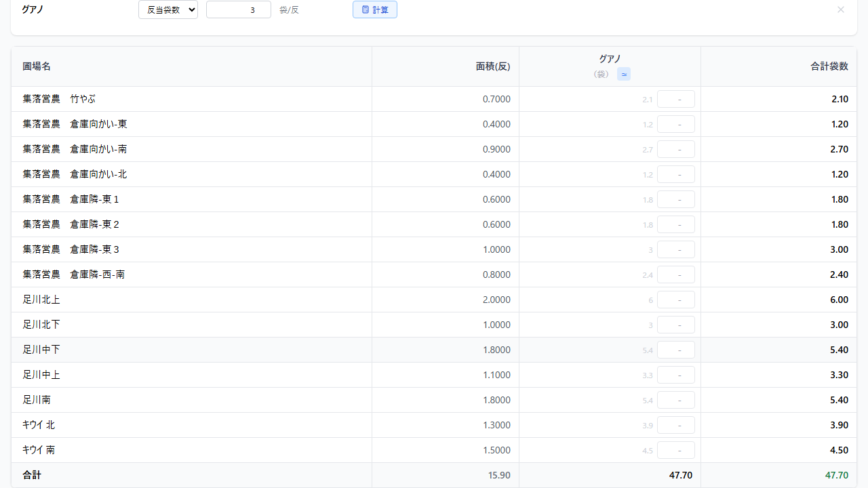Click グアノ input for キウイ 北 row
Screen dimensions: 868x488
[675, 425]
